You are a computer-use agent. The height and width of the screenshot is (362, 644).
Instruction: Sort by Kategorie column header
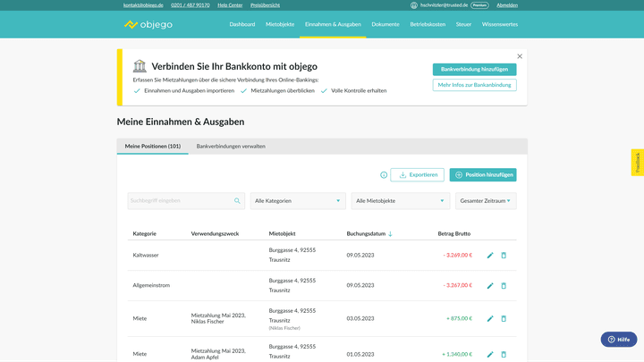point(145,233)
